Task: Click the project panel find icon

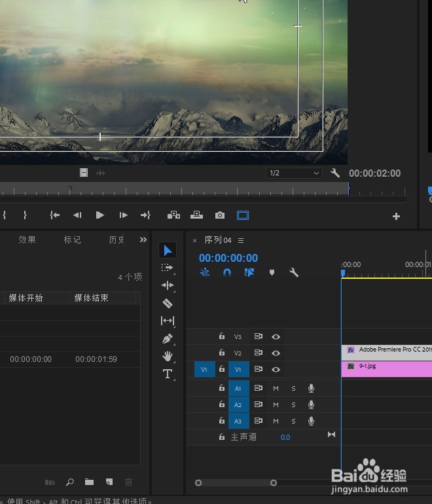Action: [70, 482]
